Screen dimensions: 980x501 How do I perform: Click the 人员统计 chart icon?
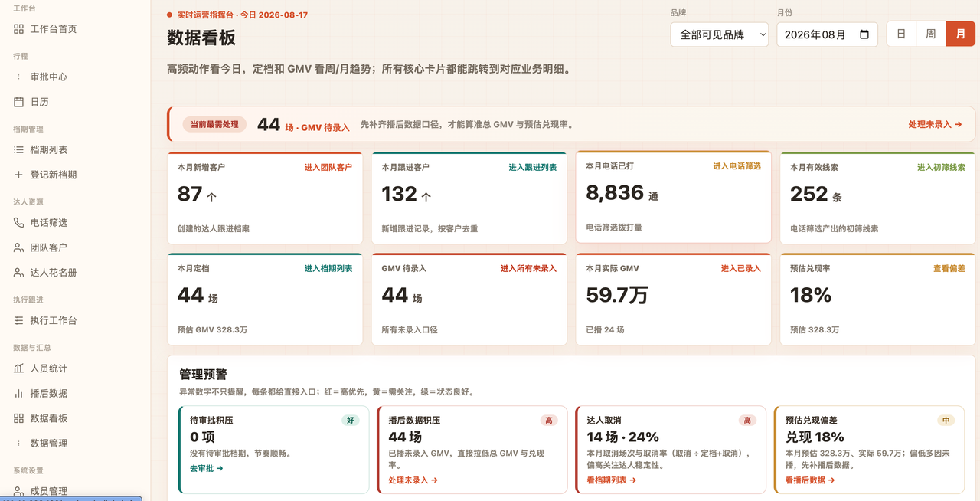click(18, 368)
